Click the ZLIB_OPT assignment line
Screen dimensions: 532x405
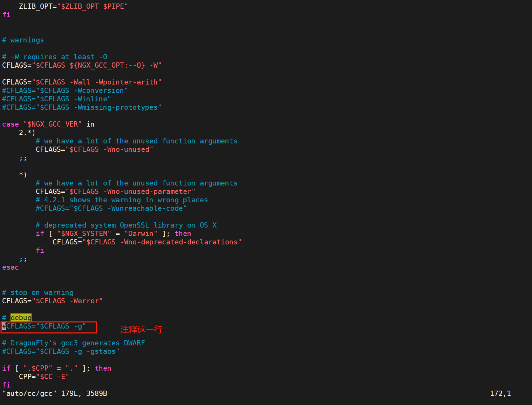pyautogui.click(x=74, y=6)
